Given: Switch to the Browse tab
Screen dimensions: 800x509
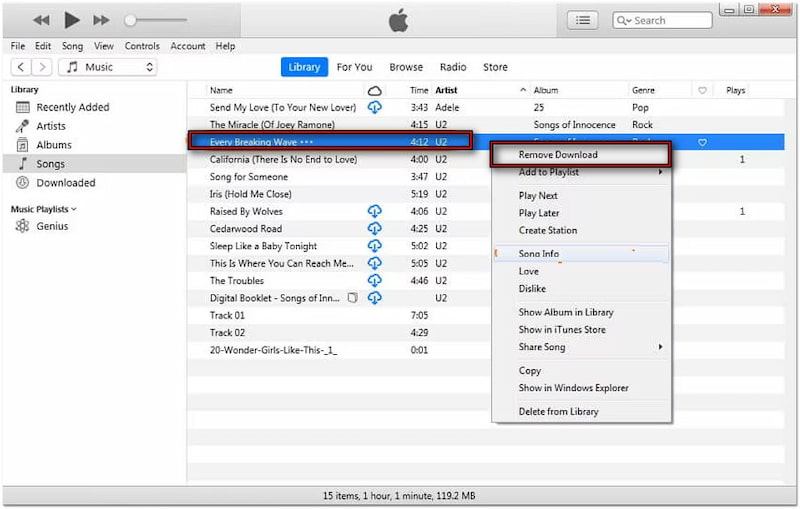Looking at the screenshot, I should tap(406, 67).
